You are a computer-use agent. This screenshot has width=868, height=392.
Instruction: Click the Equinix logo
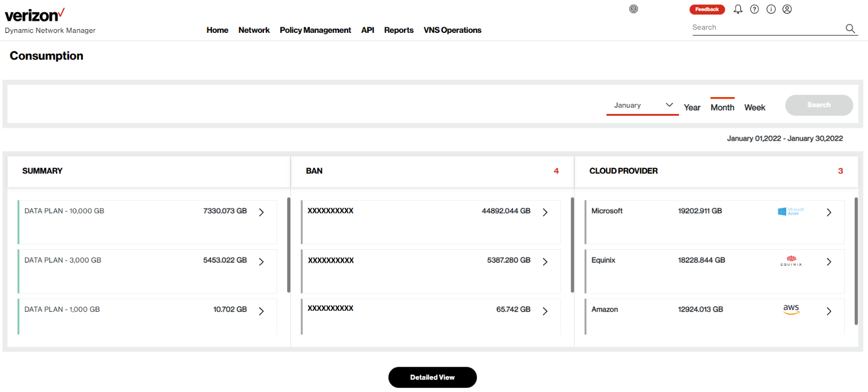point(791,260)
